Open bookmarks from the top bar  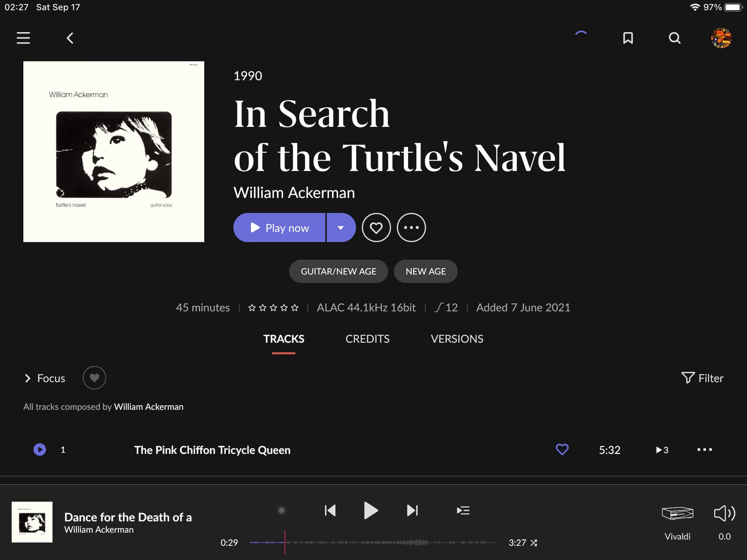(628, 38)
